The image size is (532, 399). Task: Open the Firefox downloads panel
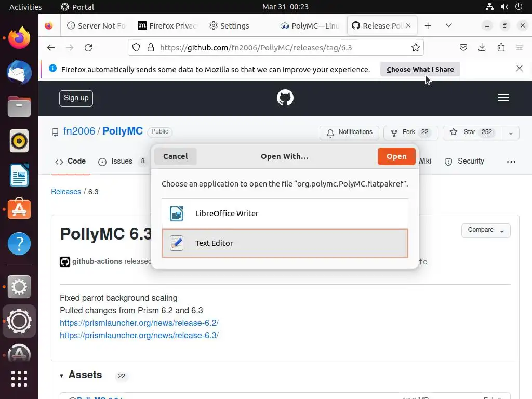(x=482, y=47)
